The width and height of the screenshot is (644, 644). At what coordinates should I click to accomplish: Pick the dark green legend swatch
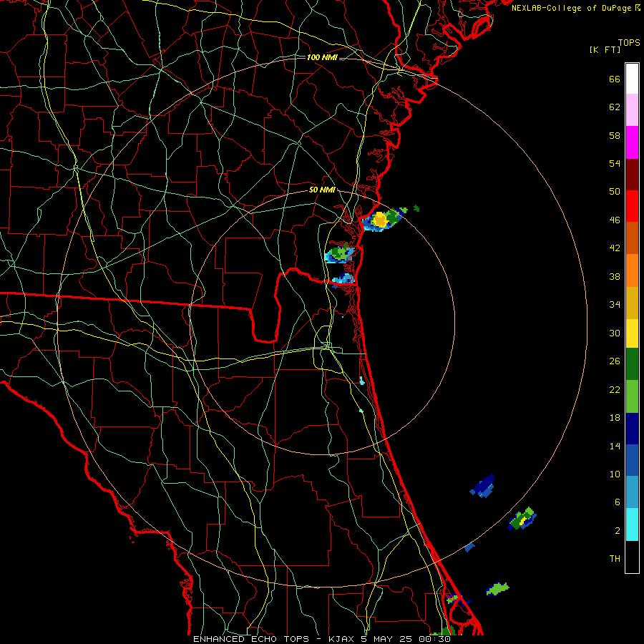coord(632,364)
